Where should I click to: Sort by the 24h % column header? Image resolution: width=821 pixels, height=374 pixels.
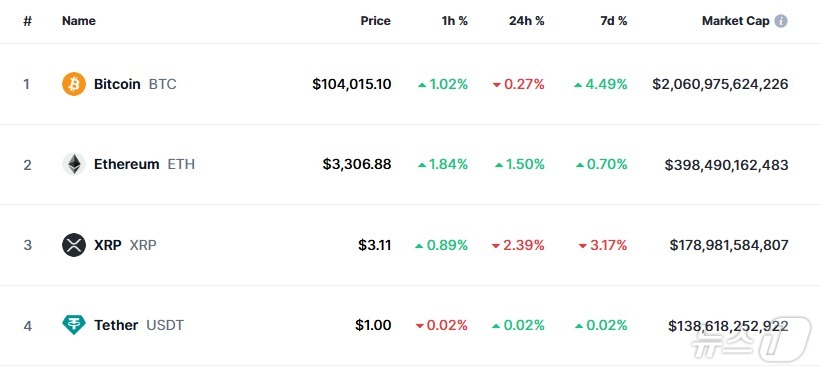(527, 21)
